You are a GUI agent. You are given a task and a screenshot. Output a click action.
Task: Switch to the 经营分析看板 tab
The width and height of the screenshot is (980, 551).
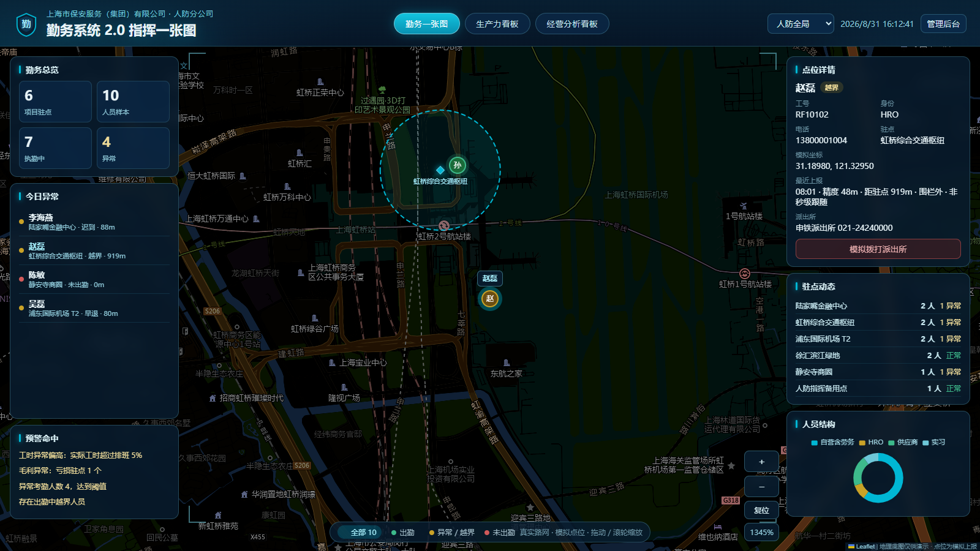click(572, 24)
